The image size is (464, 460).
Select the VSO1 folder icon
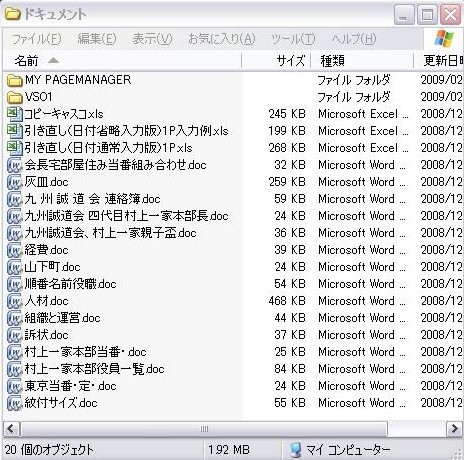pyautogui.click(x=14, y=97)
